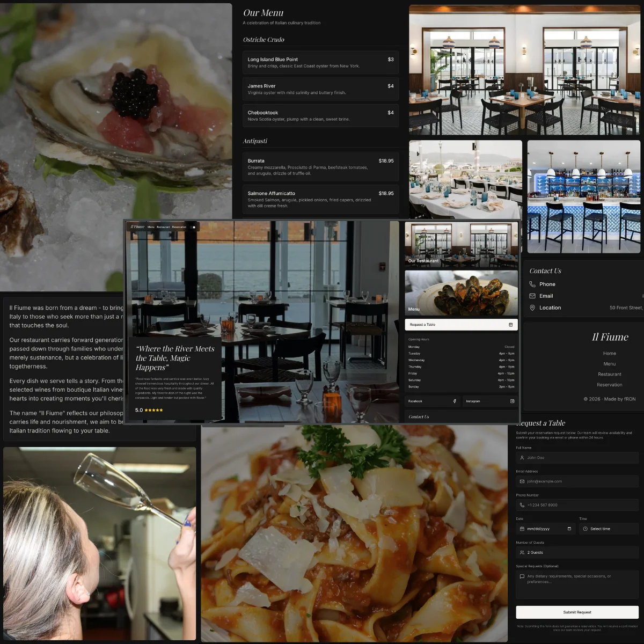The image size is (644, 644).
Task: Click the message icon in Special Requests field
Action: coord(522,576)
